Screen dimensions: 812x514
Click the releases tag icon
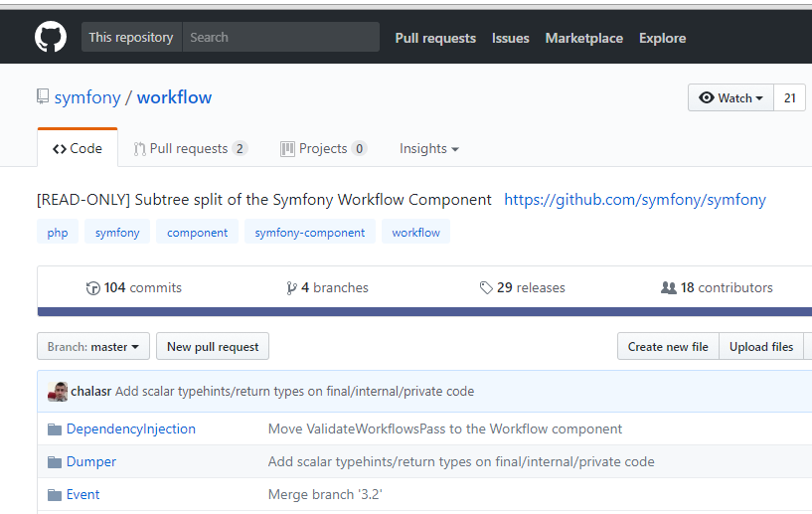(486, 288)
